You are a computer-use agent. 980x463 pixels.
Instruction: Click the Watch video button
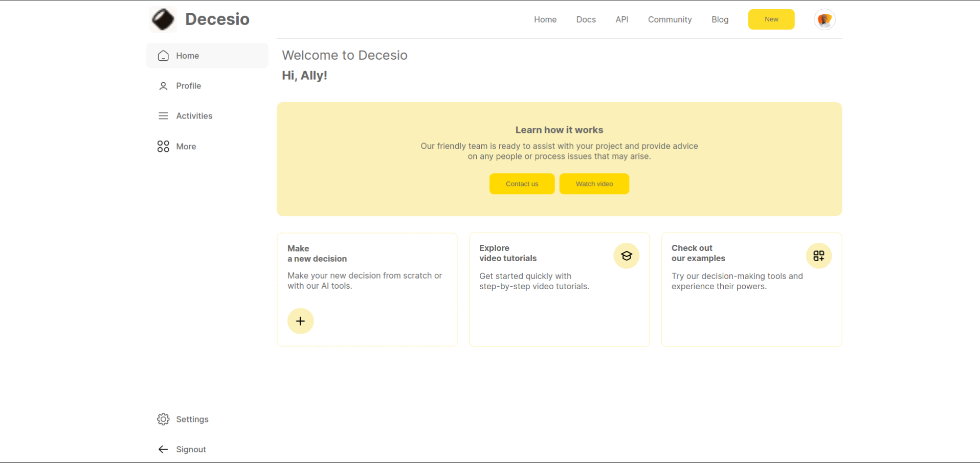click(x=594, y=184)
